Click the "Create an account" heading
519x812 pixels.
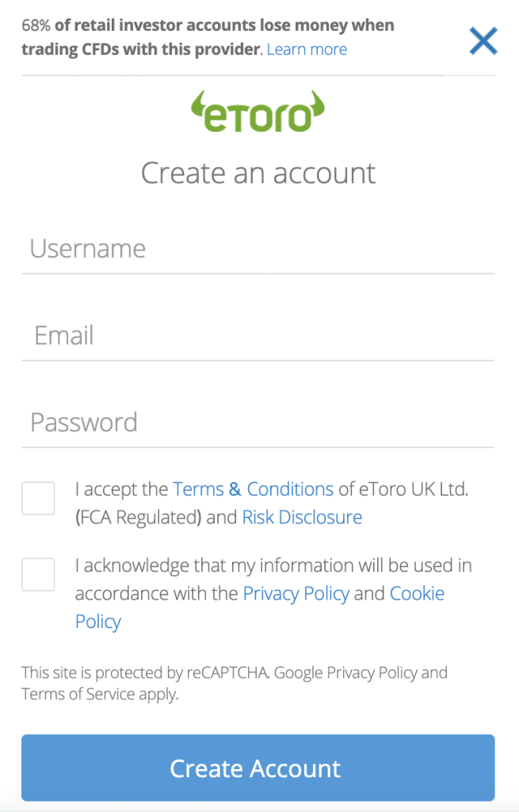[x=258, y=173]
